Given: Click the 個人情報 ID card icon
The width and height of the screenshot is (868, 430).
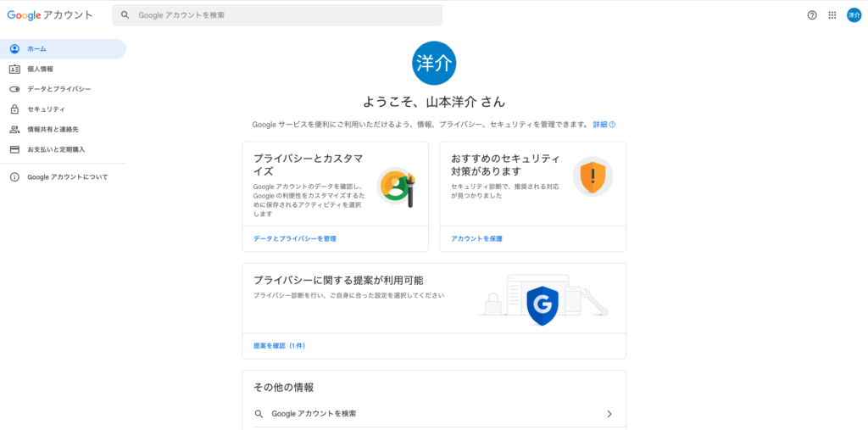Looking at the screenshot, I should (x=15, y=70).
